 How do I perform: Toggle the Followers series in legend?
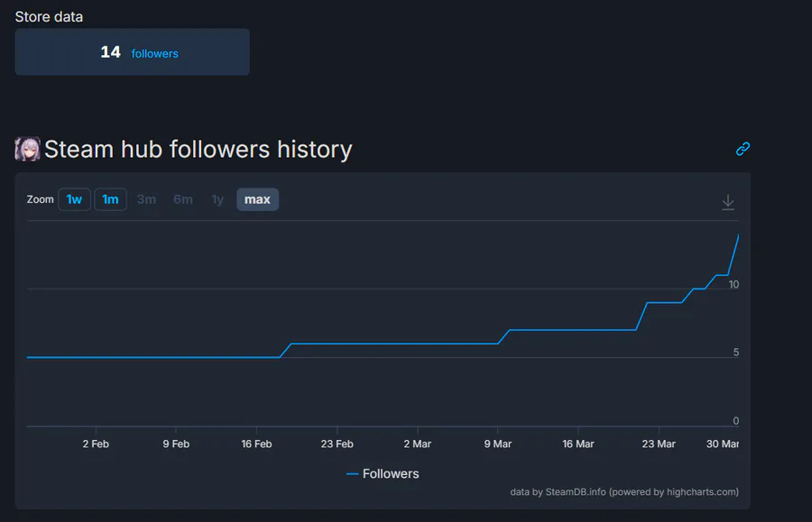383,473
